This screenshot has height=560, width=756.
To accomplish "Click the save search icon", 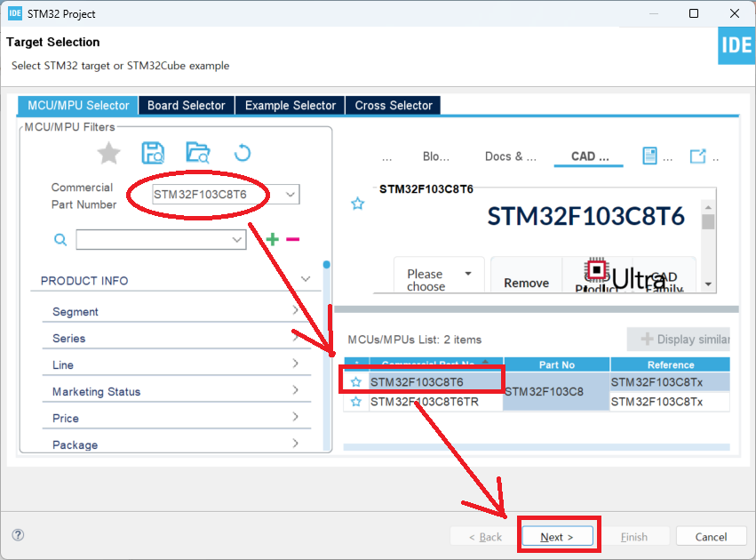I will coord(153,153).
